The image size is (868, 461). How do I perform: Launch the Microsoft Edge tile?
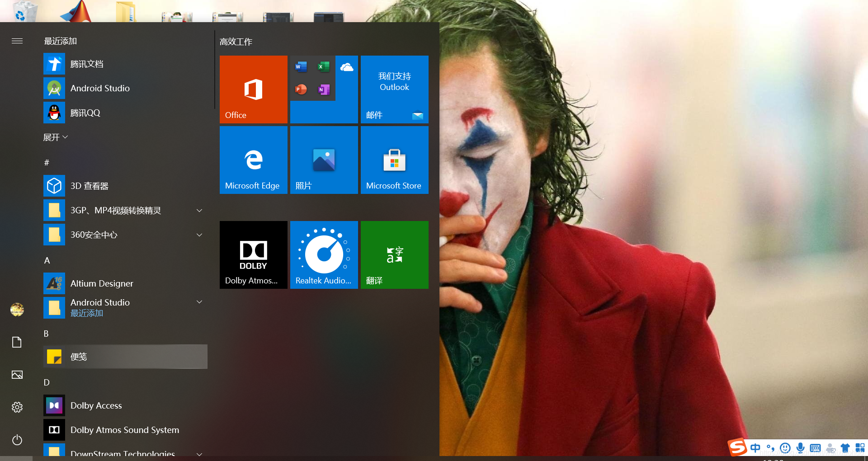[x=254, y=160]
